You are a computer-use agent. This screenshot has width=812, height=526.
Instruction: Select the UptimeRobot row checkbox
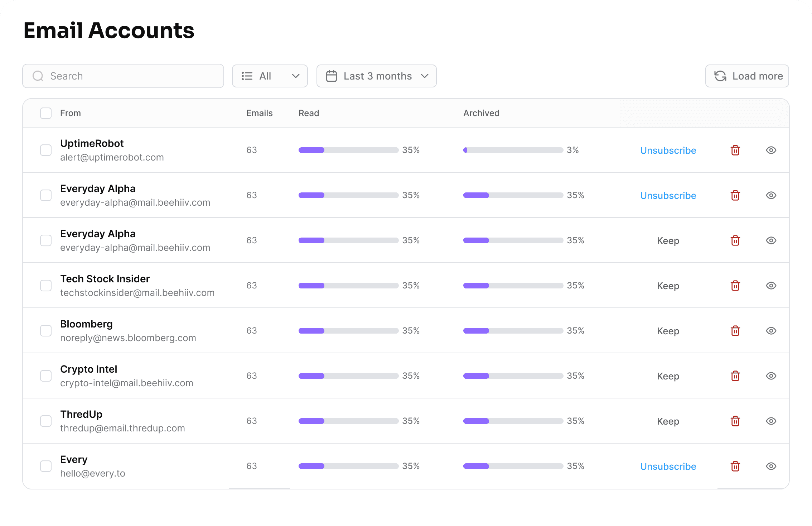[x=46, y=150]
